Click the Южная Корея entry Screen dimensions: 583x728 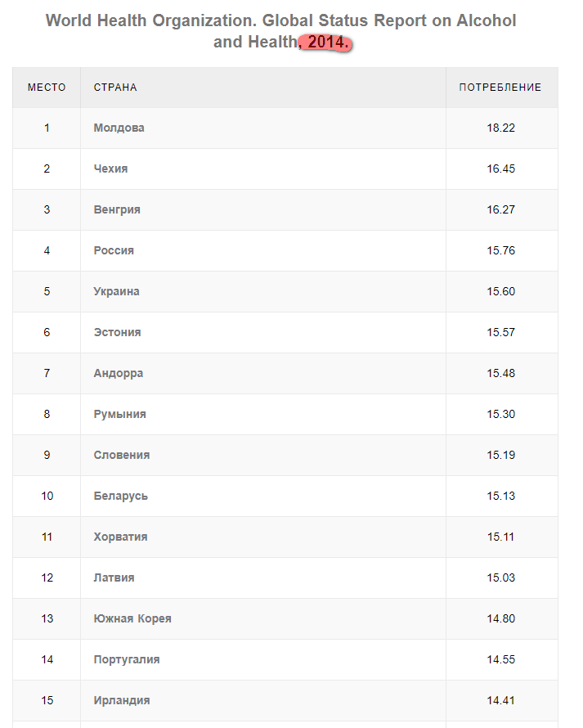point(132,619)
